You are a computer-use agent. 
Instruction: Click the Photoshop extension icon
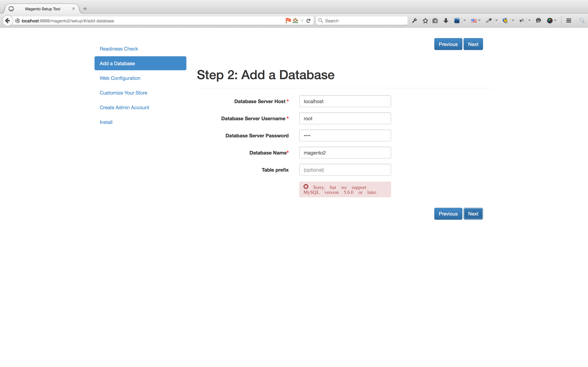click(457, 21)
